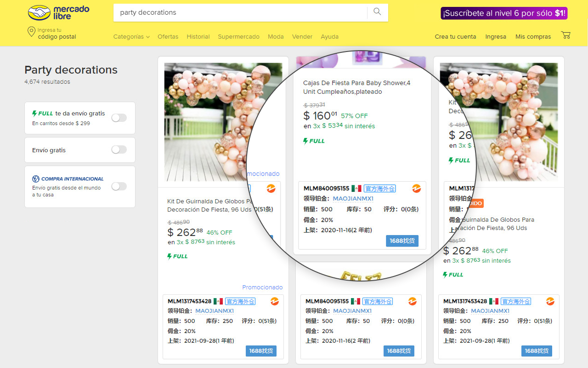Viewport: 588px width, 368px height.
Task: Click the Mexico flag in the first card's lower panel
Action: coord(218,301)
